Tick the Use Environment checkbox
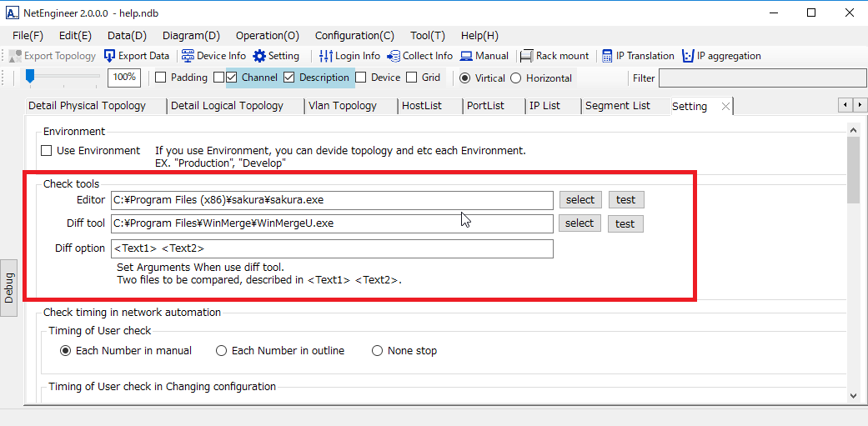The height and width of the screenshot is (426, 868). [47, 151]
